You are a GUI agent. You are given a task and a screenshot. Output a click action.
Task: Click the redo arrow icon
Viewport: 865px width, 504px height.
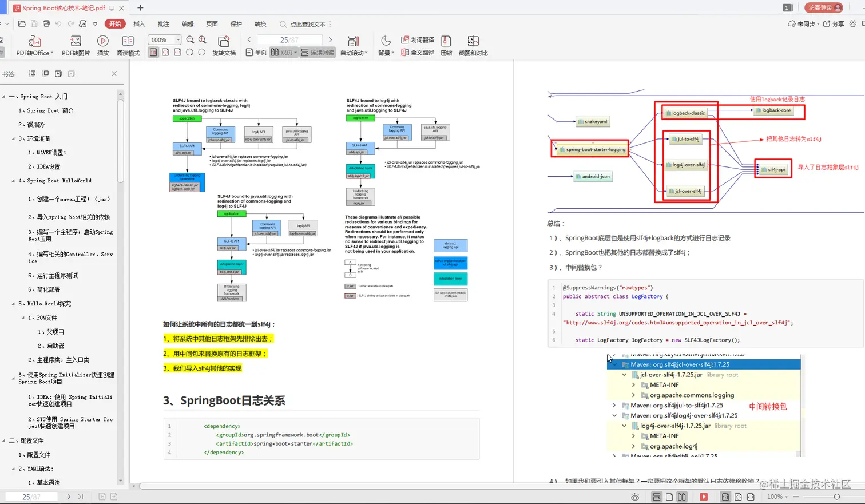click(x=71, y=24)
